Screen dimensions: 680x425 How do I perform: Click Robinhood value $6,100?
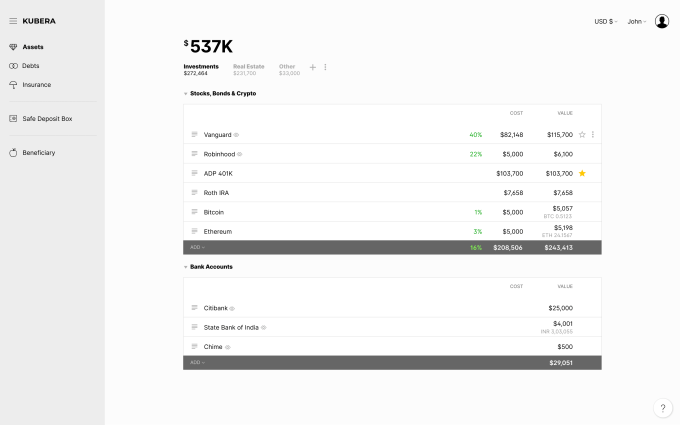563,154
